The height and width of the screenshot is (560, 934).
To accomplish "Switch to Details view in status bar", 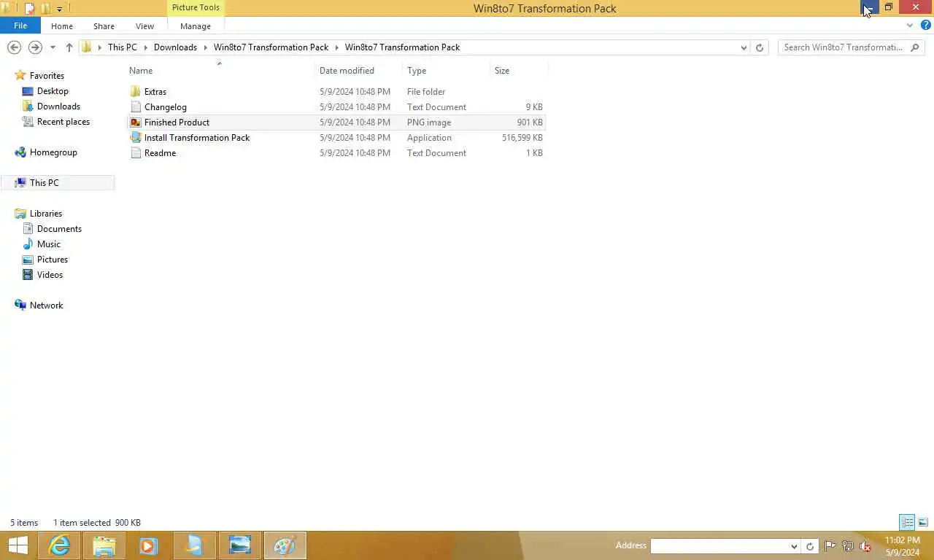I will [907, 522].
